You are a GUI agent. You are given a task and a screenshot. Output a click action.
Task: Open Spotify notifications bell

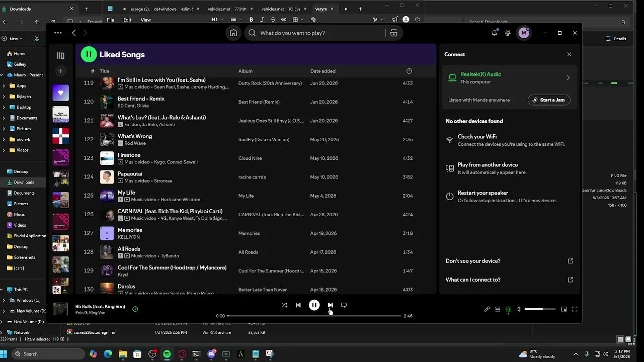pos(494,33)
